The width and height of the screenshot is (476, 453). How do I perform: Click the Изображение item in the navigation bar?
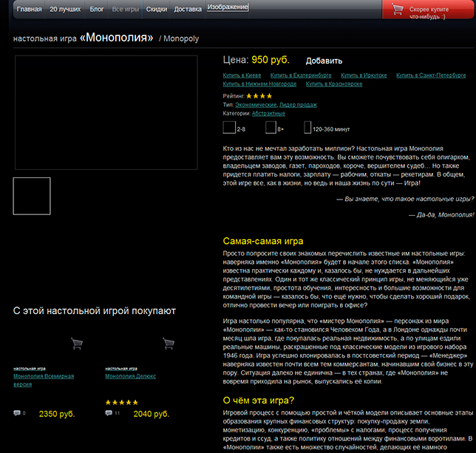[x=228, y=7]
